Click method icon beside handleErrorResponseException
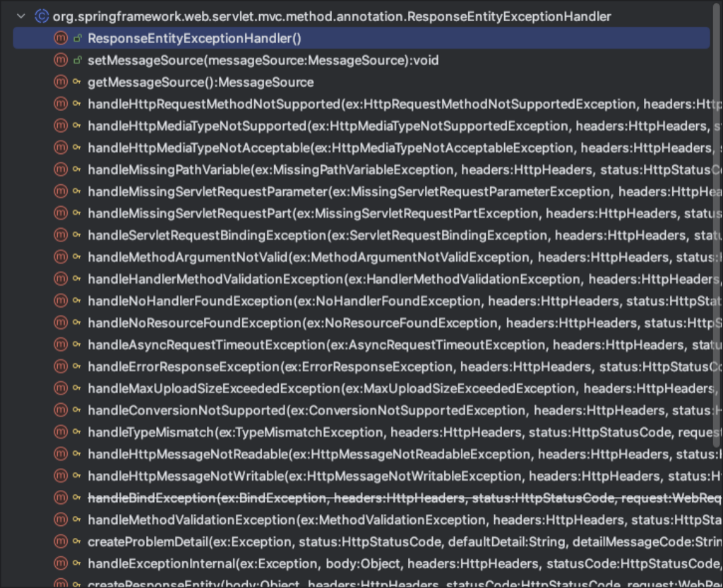 point(61,366)
